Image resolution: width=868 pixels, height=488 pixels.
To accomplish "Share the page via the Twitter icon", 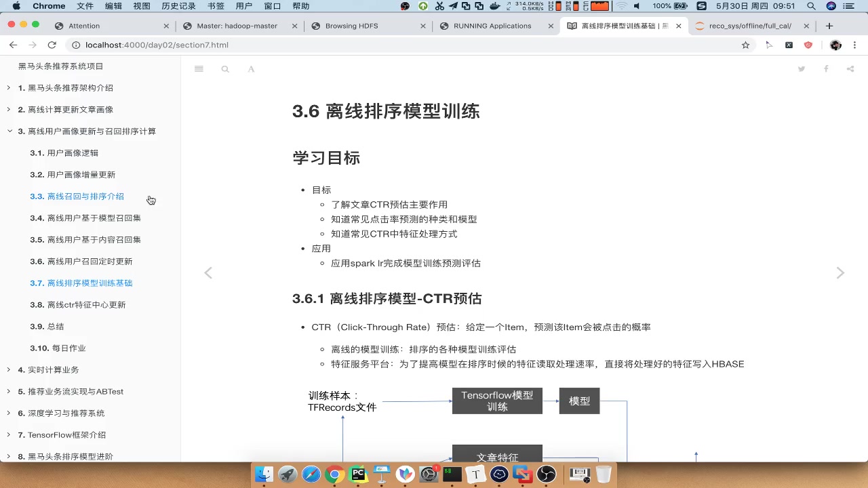I will (802, 69).
